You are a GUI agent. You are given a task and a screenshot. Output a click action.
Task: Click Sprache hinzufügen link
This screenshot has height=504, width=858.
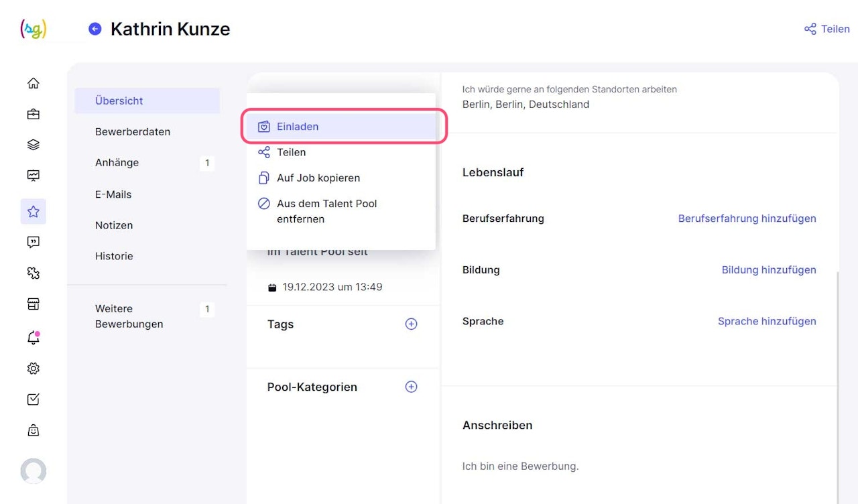[x=767, y=321]
